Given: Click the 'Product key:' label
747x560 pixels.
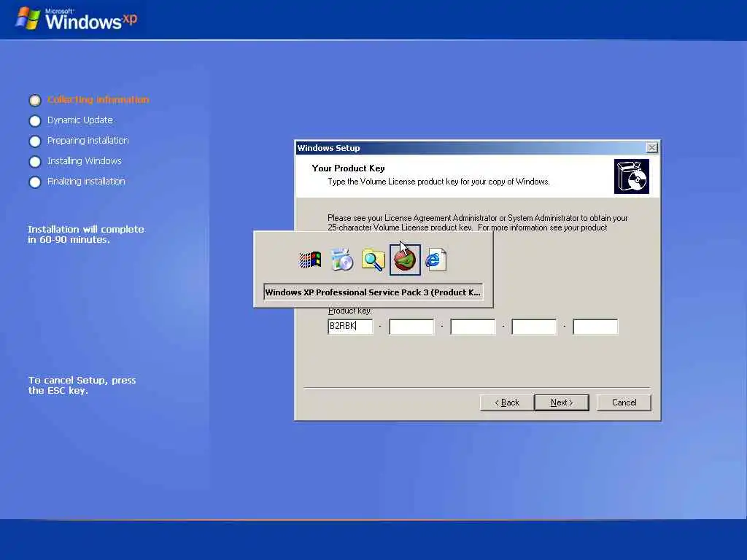Looking at the screenshot, I should [x=350, y=311].
